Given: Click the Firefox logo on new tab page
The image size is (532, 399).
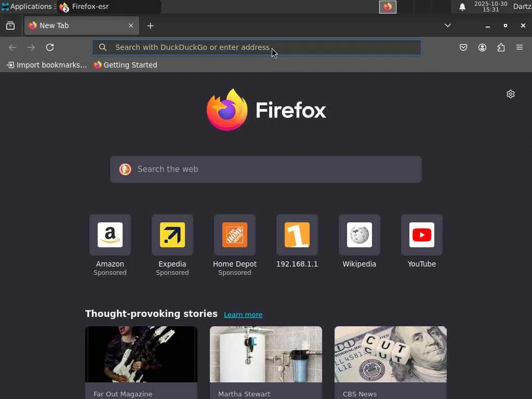Looking at the screenshot, I should pyautogui.click(x=266, y=110).
